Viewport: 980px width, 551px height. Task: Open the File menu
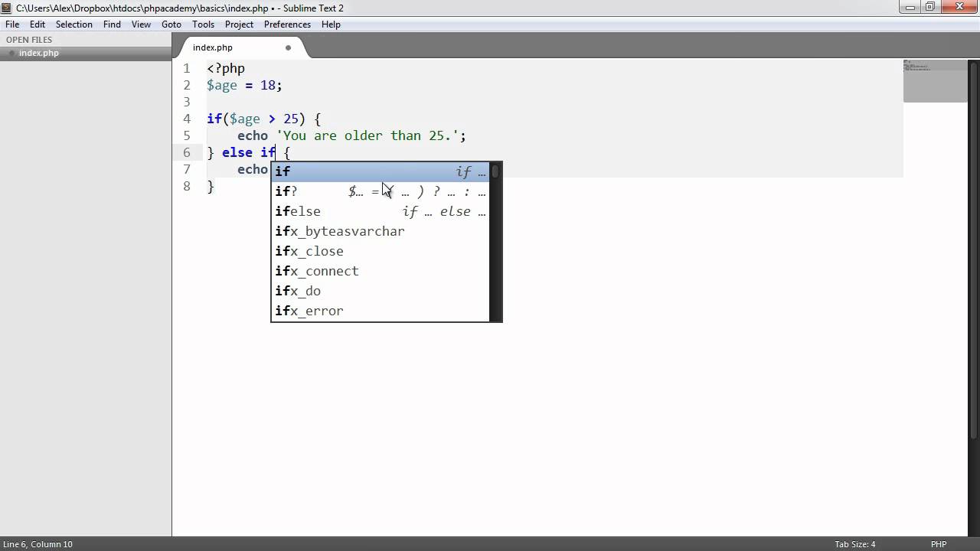click(x=12, y=24)
